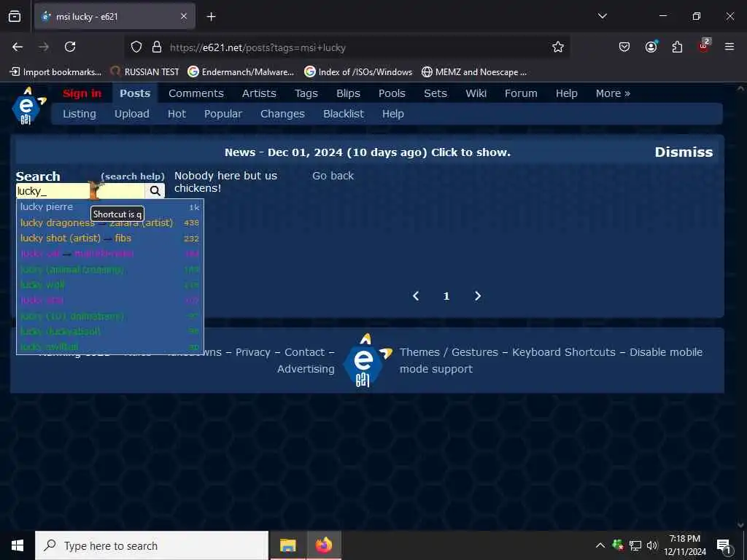Bookmark this page with the star icon
747x560 pixels.
click(x=558, y=47)
